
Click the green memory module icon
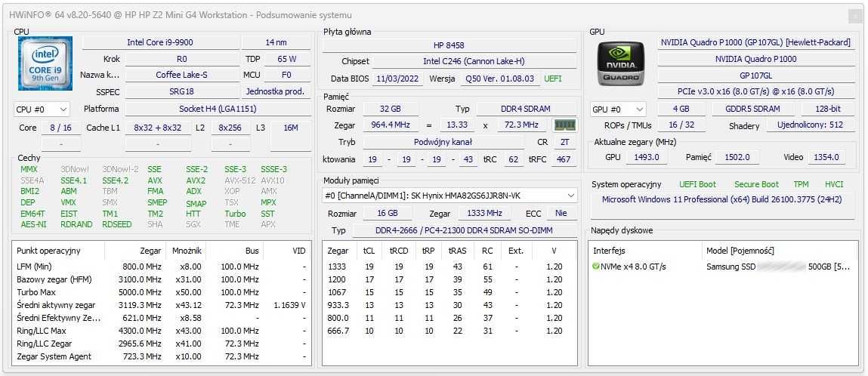pyautogui.click(x=565, y=125)
